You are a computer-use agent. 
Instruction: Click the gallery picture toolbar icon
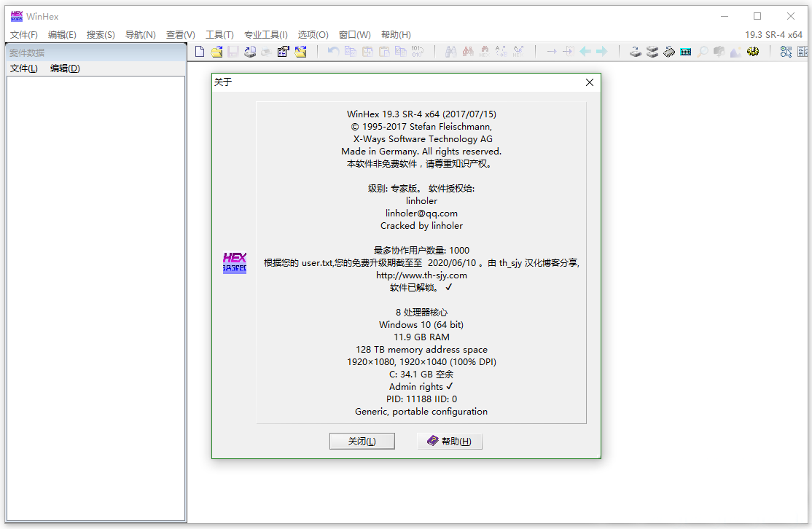click(736, 51)
